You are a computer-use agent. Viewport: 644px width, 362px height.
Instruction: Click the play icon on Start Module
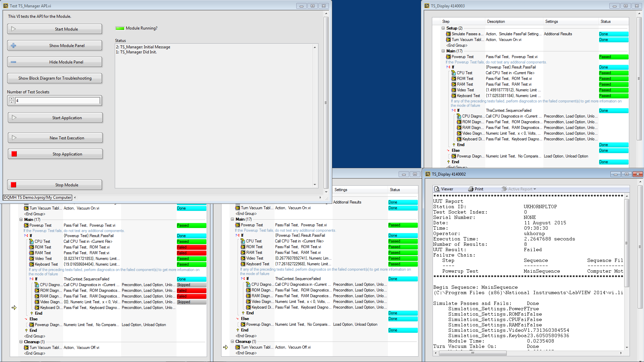pos(13,29)
